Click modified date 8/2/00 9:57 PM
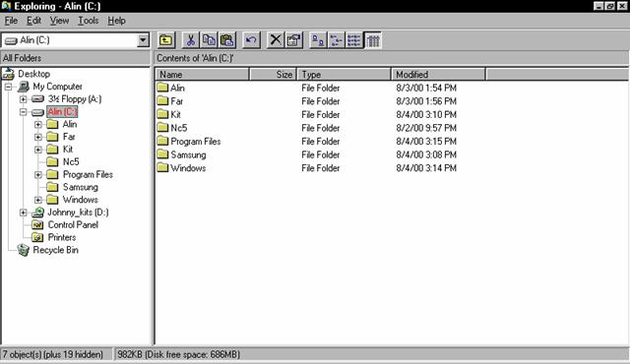Viewport: 630px width, 364px height. (426, 128)
